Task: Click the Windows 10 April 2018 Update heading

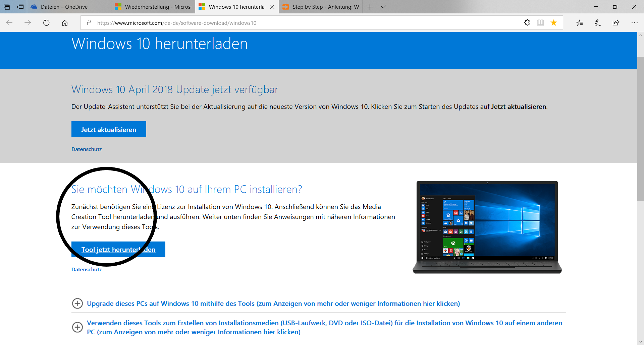Action: 175,89
